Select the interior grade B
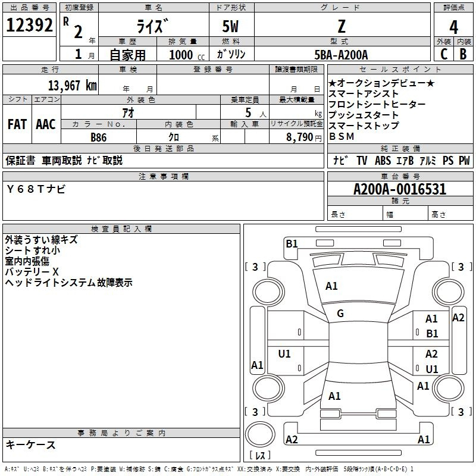Image resolution: width=476 pixels, height=476 pixels. point(463,54)
